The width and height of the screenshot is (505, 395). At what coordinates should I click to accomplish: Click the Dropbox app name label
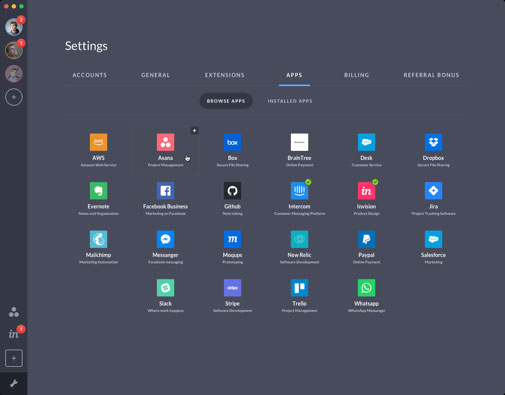pos(433,158)
